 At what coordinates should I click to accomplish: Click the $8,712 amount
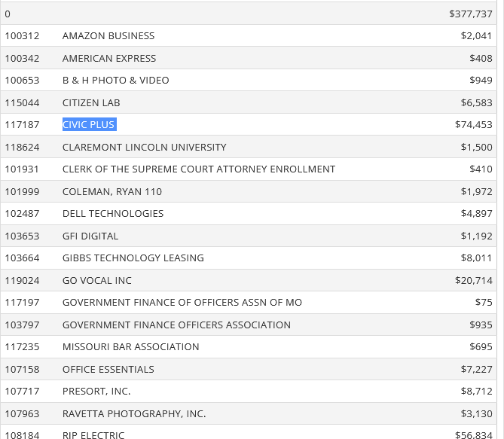476,391
